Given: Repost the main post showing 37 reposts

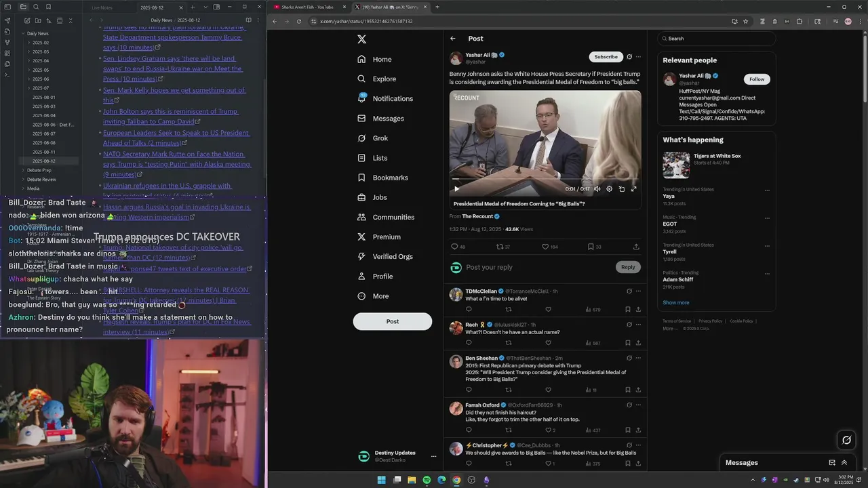Looking at the screenshot, I should coord(500,247).
